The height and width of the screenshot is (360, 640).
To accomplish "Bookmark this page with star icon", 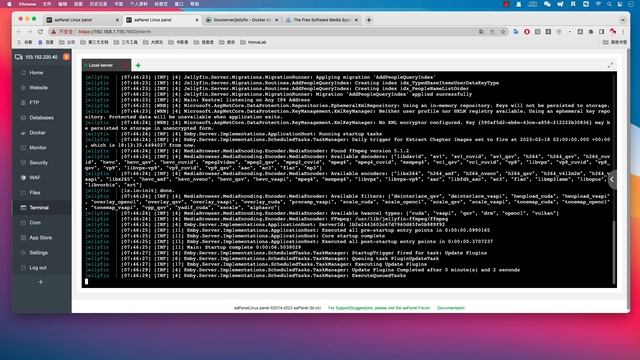I will click(x=503, y=31).
